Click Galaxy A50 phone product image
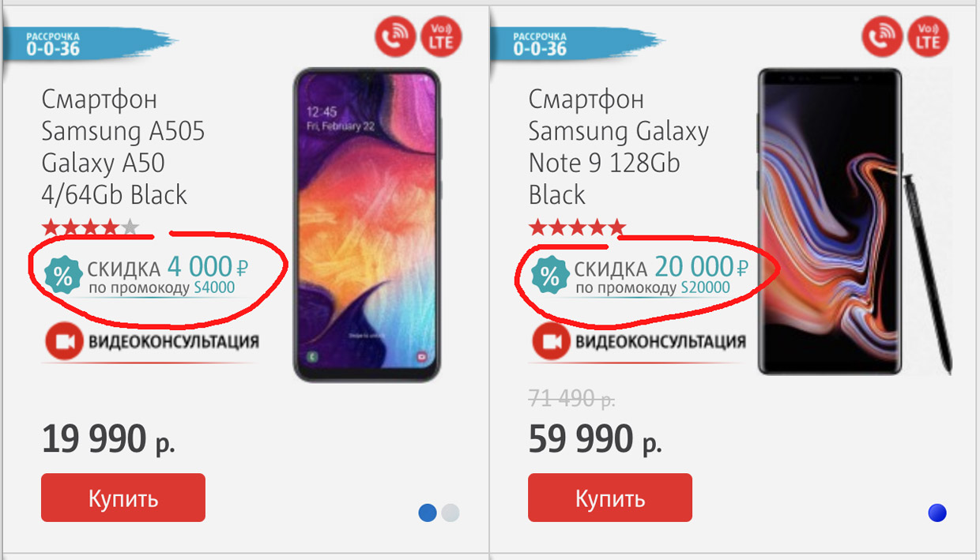980x560 pixels. click(x=368, y=225)
